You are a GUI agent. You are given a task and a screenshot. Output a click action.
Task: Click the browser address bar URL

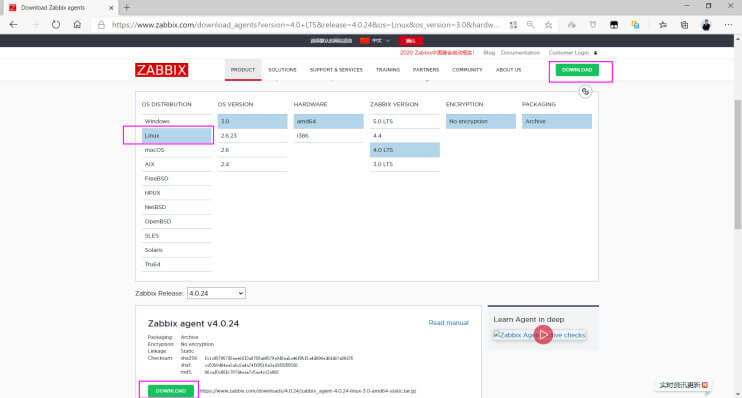(305, 25)
